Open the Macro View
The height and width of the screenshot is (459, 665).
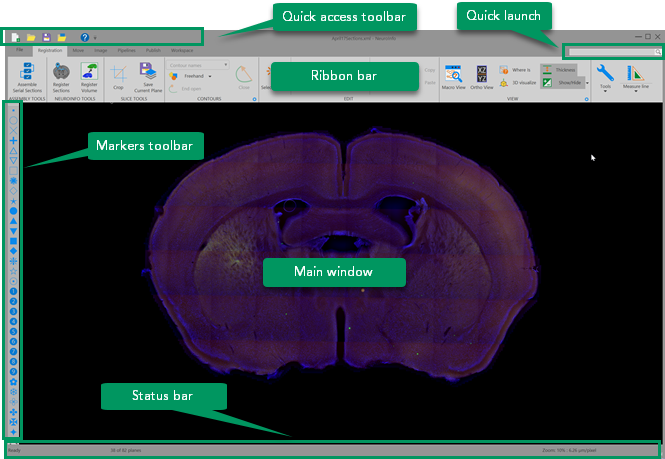point(452,73)
